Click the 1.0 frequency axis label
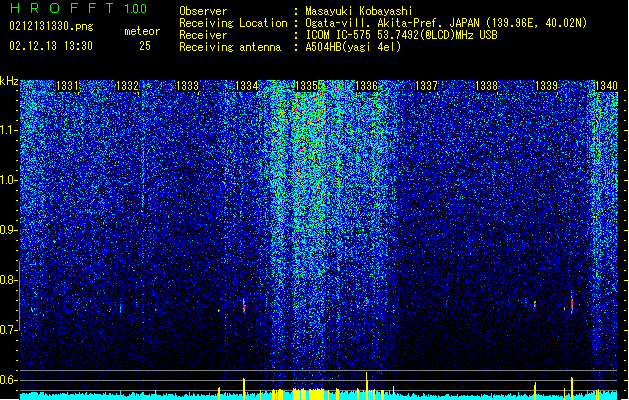The image size is (629, 400). pyautogui.click(x=8, y=180)
